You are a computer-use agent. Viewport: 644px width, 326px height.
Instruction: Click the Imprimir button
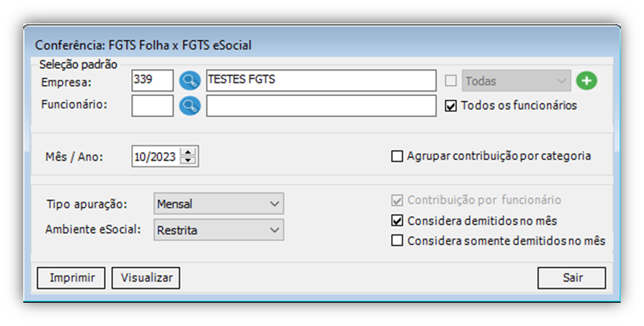click(x=71, y=278)
